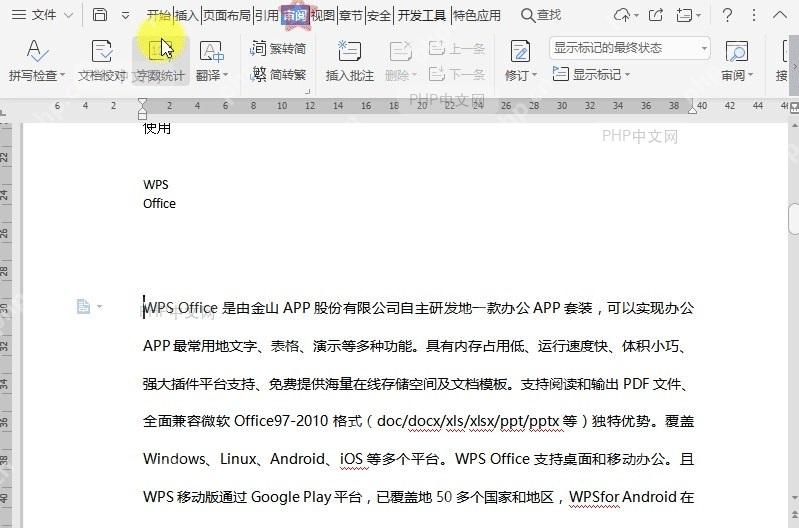The width and height of the screenshot is (799, 528).
Task: Switch to the 视图 tab
Action: pos(323,16)
